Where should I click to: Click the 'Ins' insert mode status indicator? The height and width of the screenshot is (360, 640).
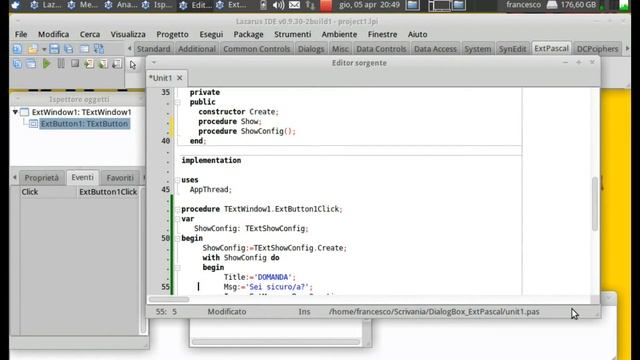click(304, 312)
